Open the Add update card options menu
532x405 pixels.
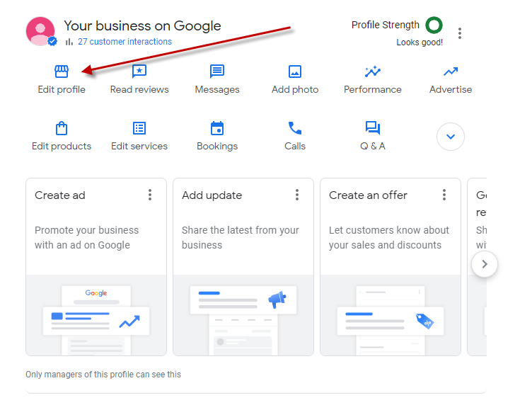(297, 195)
